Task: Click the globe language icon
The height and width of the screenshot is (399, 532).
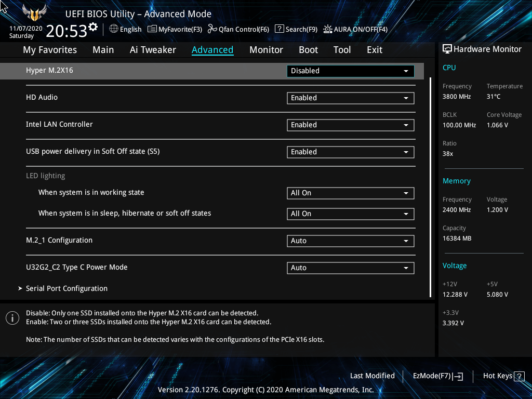Action: pyautogui.click(x=114, y=29)
